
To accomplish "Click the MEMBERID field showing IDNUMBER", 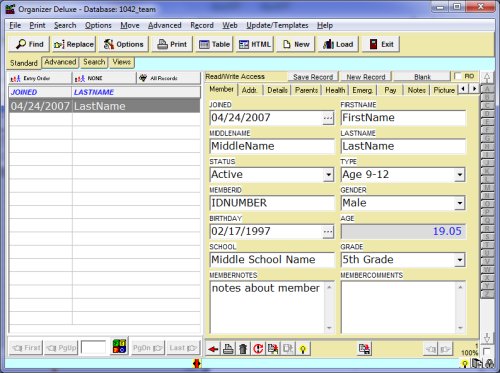I will point(272,203).
